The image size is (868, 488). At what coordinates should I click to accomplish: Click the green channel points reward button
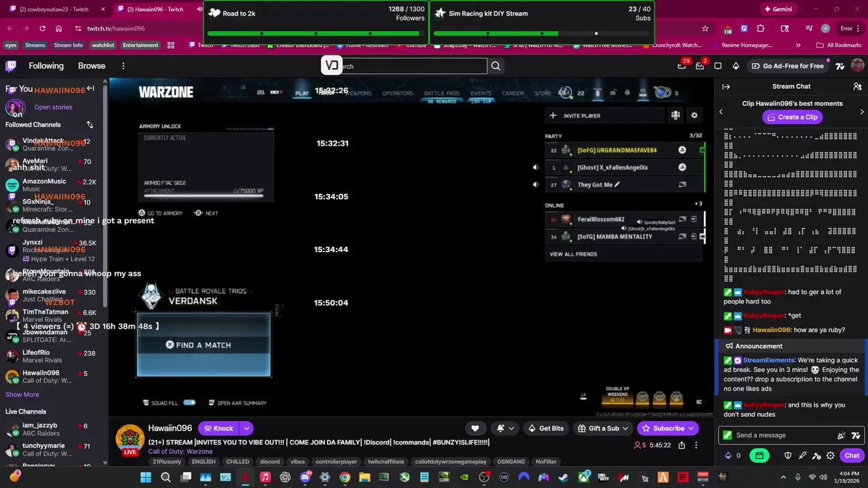759,455
